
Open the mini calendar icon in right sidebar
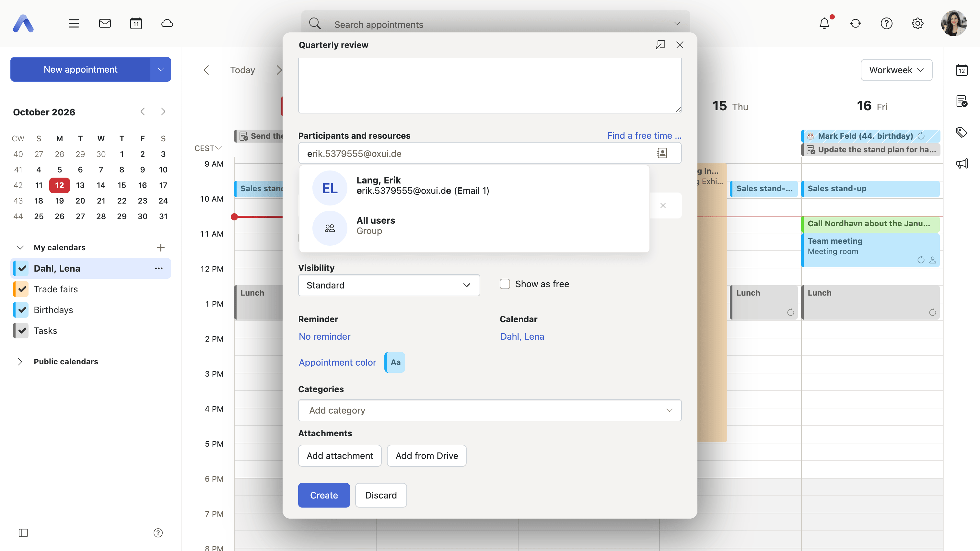tap(962, 70)
